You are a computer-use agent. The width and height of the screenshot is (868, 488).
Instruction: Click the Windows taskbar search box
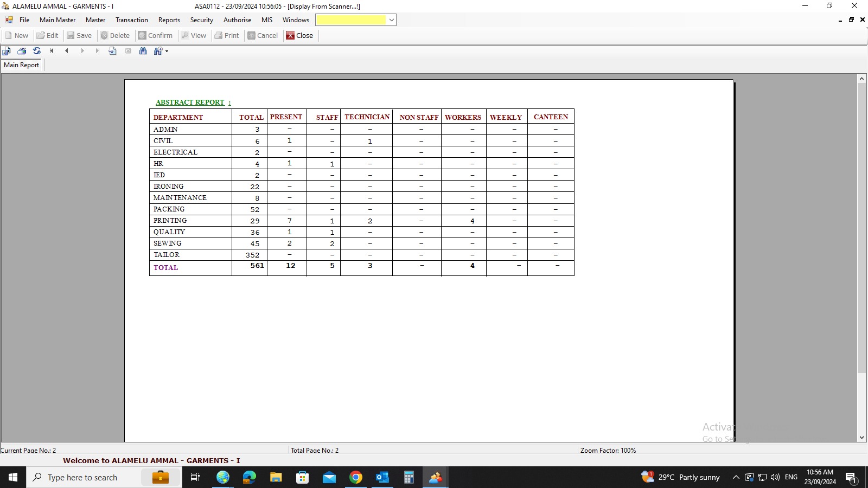coord(82,477)
